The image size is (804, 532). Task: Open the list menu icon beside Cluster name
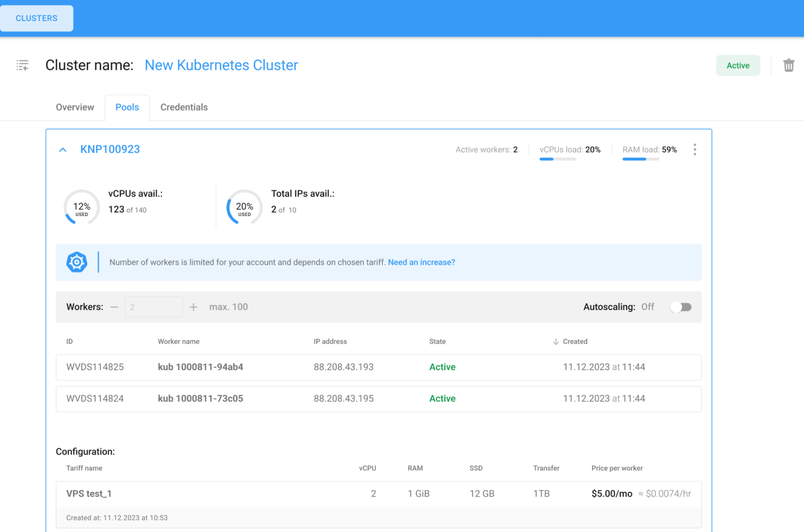(22, 65)
